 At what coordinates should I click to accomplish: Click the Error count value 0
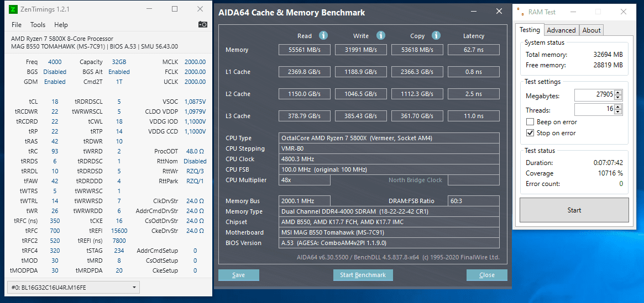[x=621, y=184]
